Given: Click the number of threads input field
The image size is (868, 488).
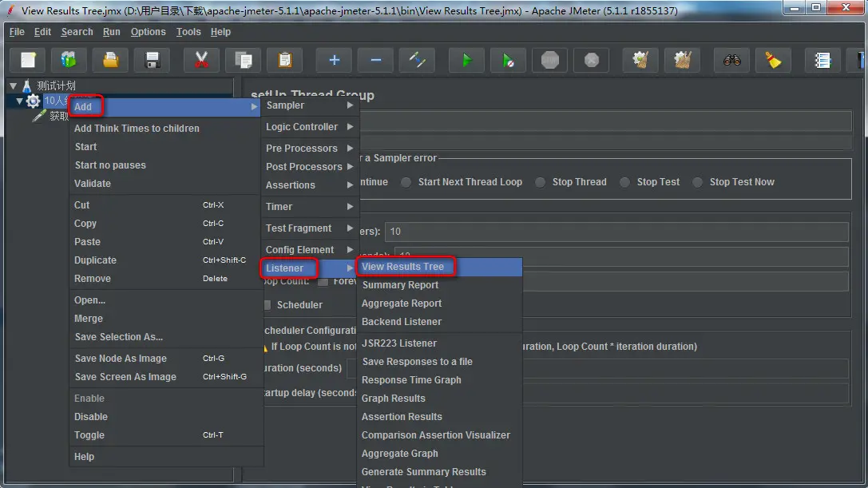Looking at the screenshot, I should pyautogui.click(x=616, y=232).
